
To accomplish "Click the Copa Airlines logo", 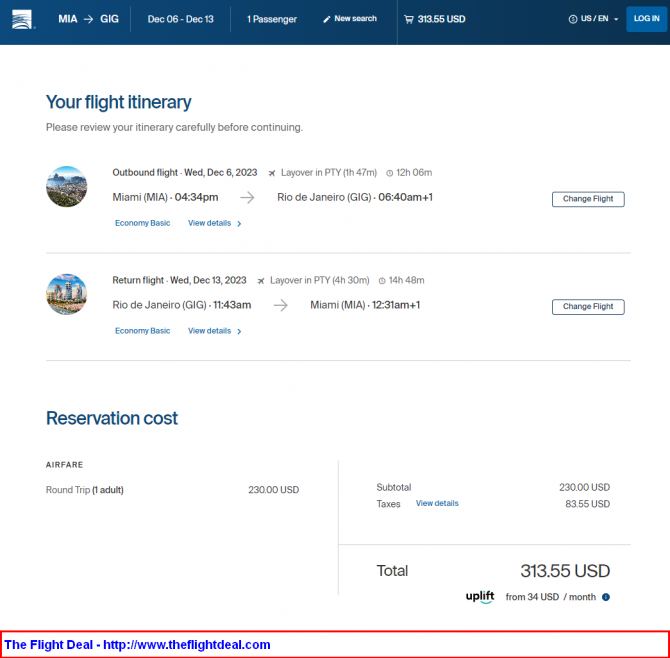I will (x=22, y=19).
